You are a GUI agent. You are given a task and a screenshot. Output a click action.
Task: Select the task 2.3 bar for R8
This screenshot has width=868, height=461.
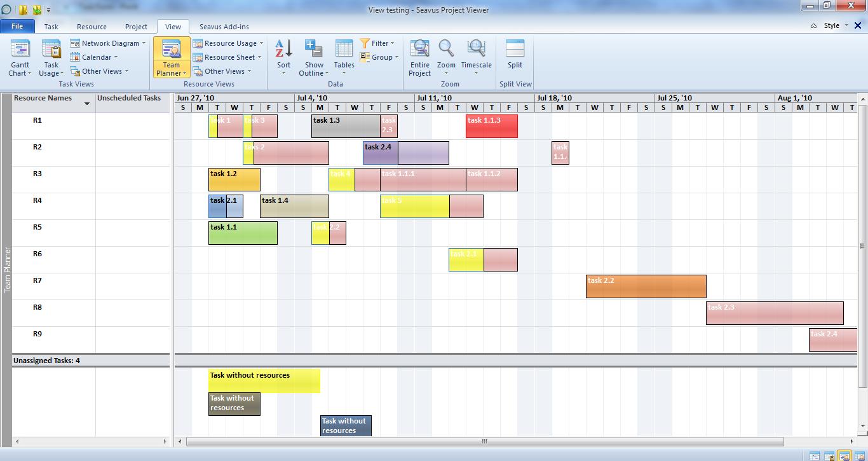pos(775,313)
